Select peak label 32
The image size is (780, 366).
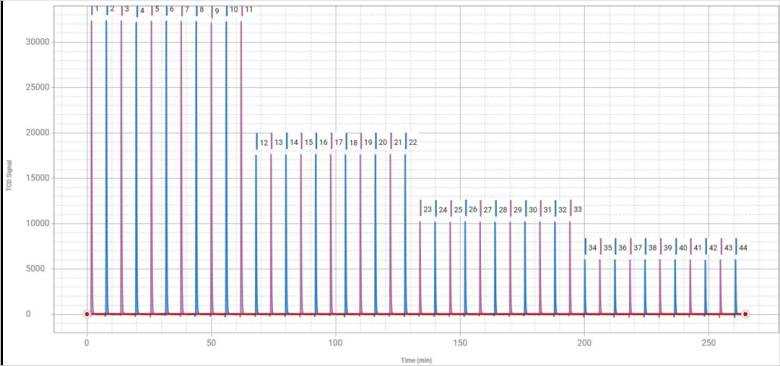click(563, 210)
